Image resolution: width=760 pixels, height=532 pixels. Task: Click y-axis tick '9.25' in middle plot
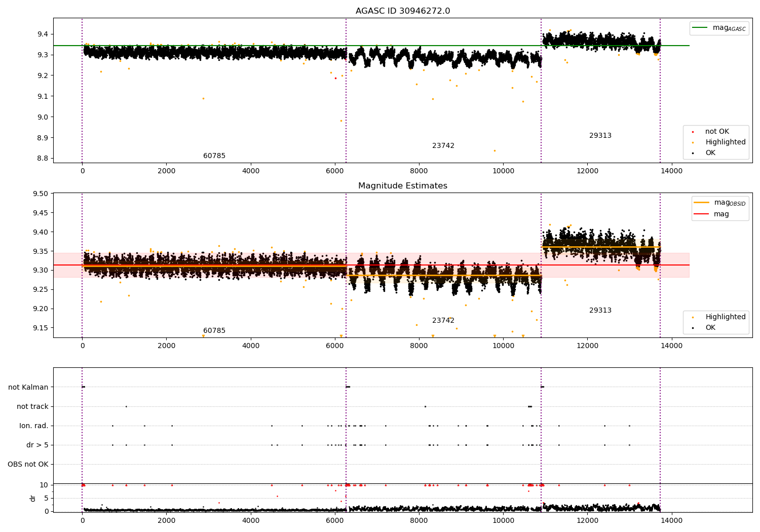(x=41, y=290)
